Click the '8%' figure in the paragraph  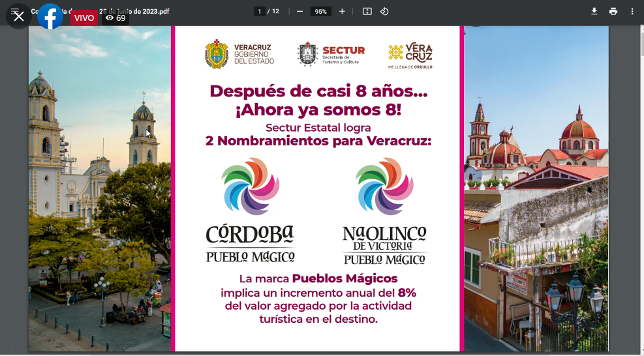tap(407, 293)
